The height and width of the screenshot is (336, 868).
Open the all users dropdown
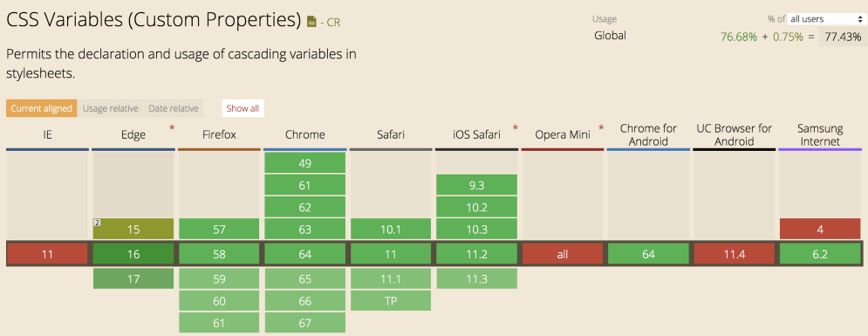823,19
